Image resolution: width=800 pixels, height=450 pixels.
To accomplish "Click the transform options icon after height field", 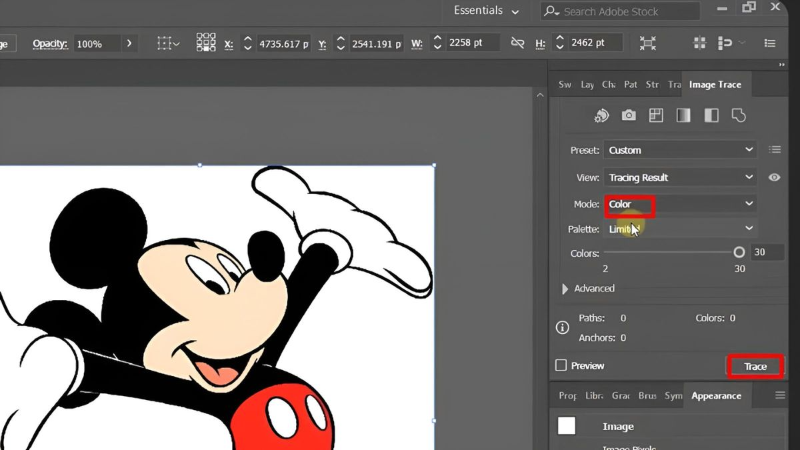I will pyautogui.click(x=648, y=43).
